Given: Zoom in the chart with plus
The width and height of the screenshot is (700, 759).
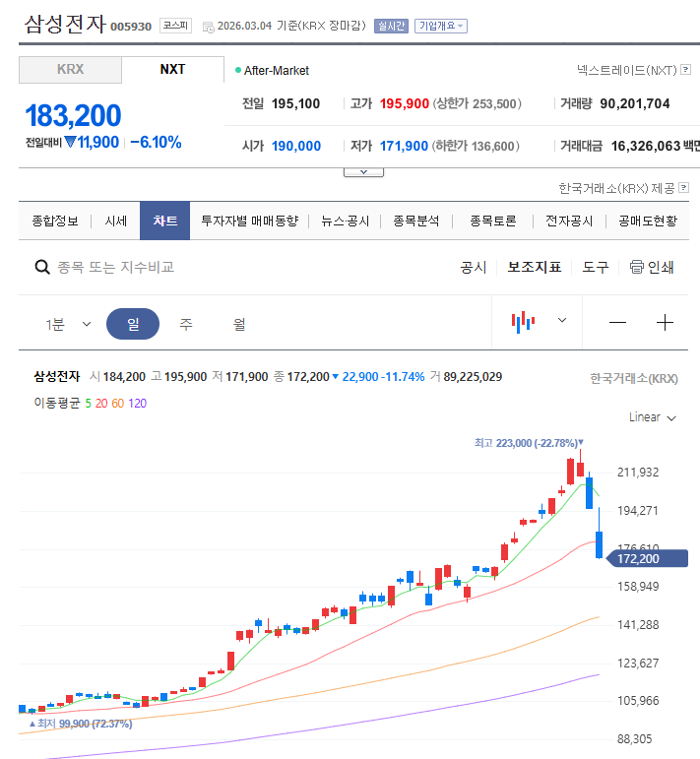Looking at the screenshot, I should (666, 322).
